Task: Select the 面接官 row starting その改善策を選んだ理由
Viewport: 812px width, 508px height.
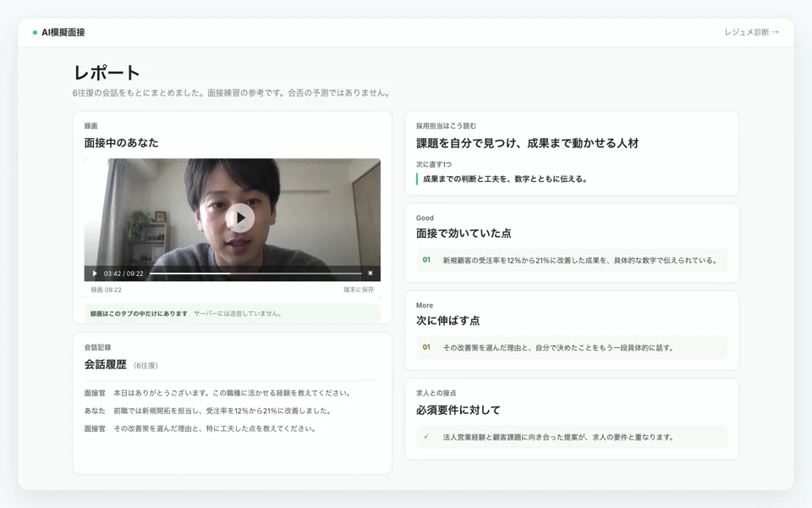Action: (x=233, y=428)
